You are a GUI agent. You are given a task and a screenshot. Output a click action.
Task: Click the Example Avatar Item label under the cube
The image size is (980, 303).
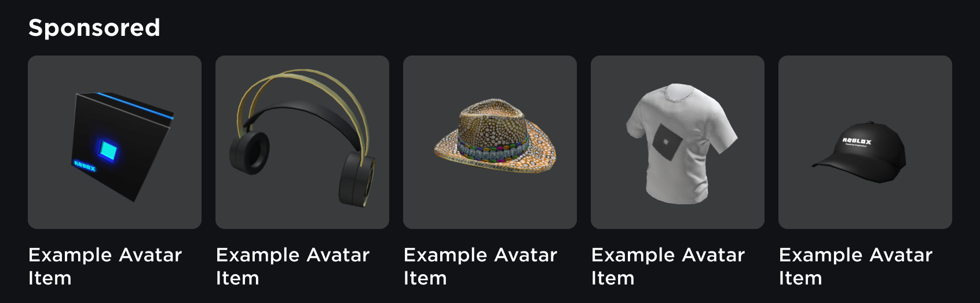(105, 266)
